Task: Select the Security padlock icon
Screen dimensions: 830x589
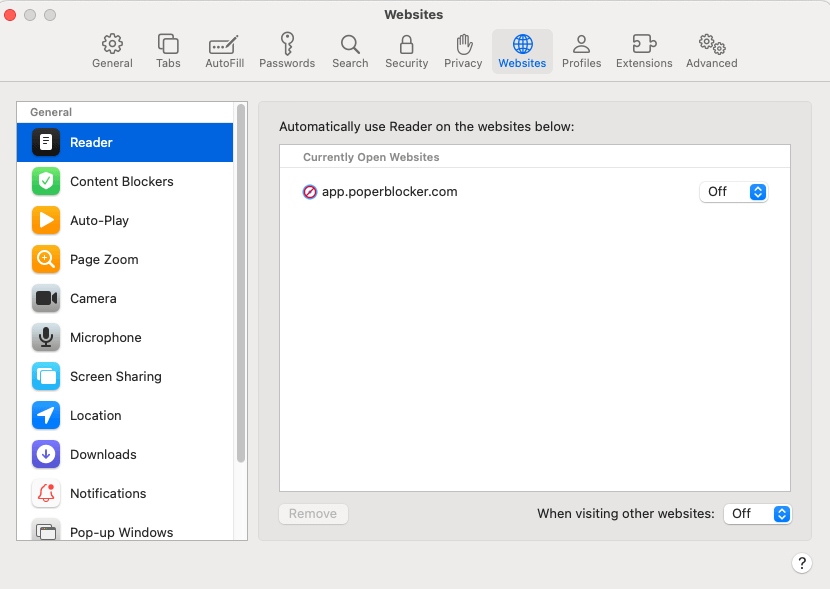Action: click(x=406, y=51)
